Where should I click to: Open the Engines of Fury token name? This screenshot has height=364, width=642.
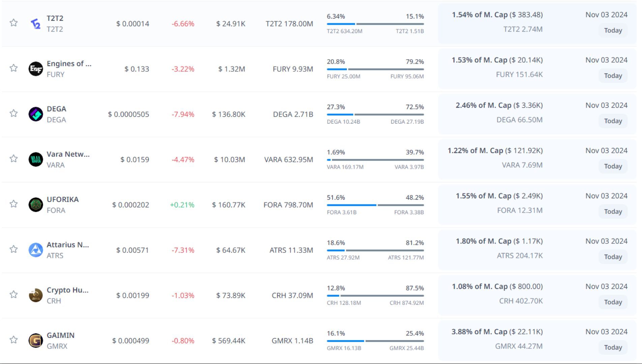[69, 64]
